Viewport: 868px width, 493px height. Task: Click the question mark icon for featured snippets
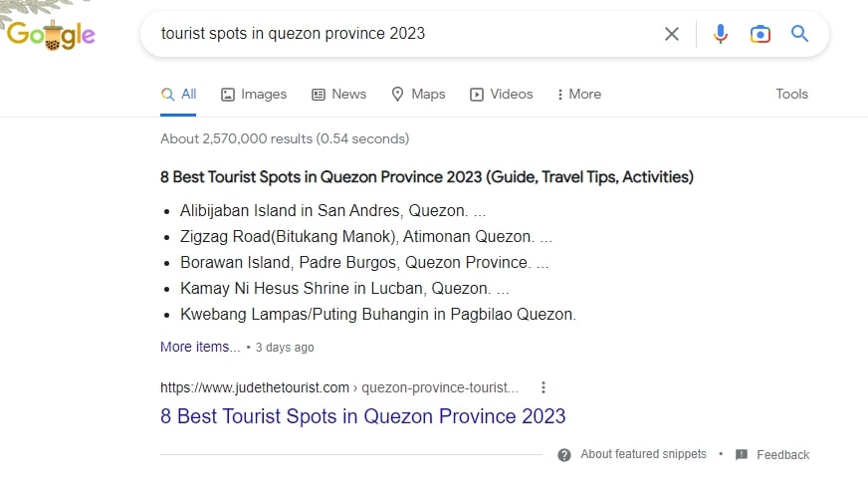[x=564, y=454]
